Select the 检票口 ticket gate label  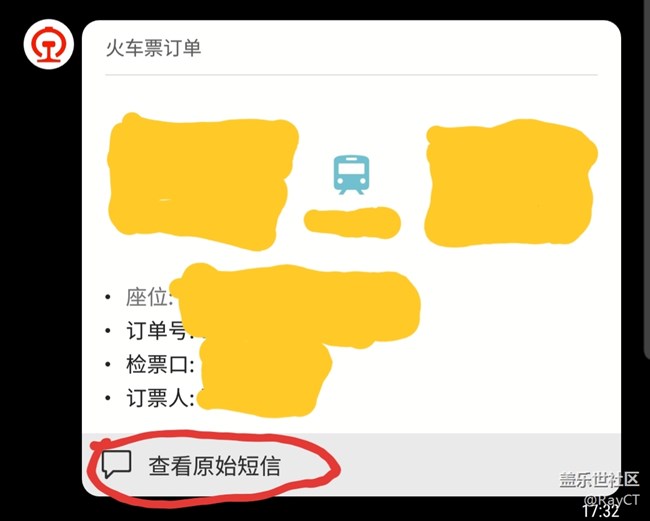160,365
